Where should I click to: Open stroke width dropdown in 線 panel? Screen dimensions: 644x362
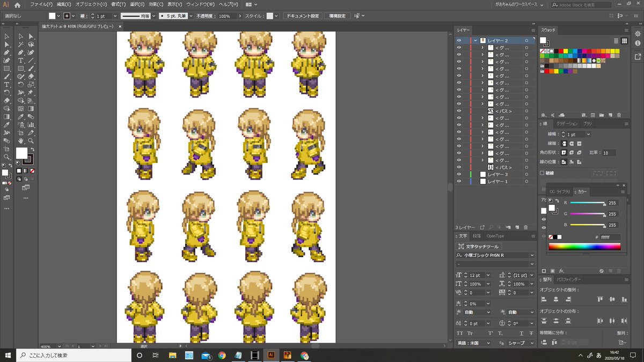point(588,134)
